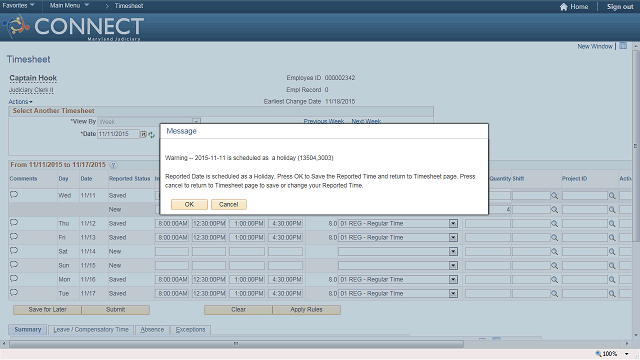Click the CONNECT Maryland Judiciary logo

click(73, 27)
